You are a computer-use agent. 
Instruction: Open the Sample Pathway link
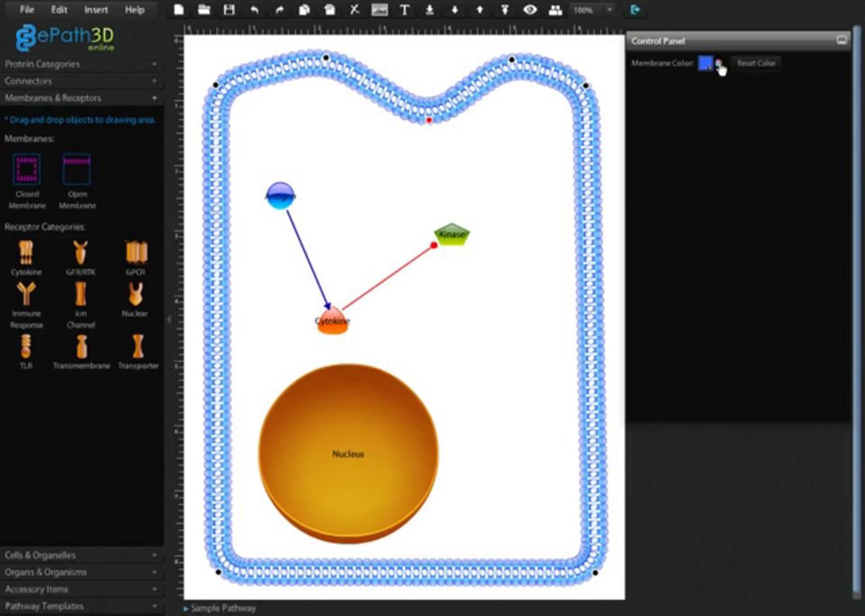(x=223, y=608)
